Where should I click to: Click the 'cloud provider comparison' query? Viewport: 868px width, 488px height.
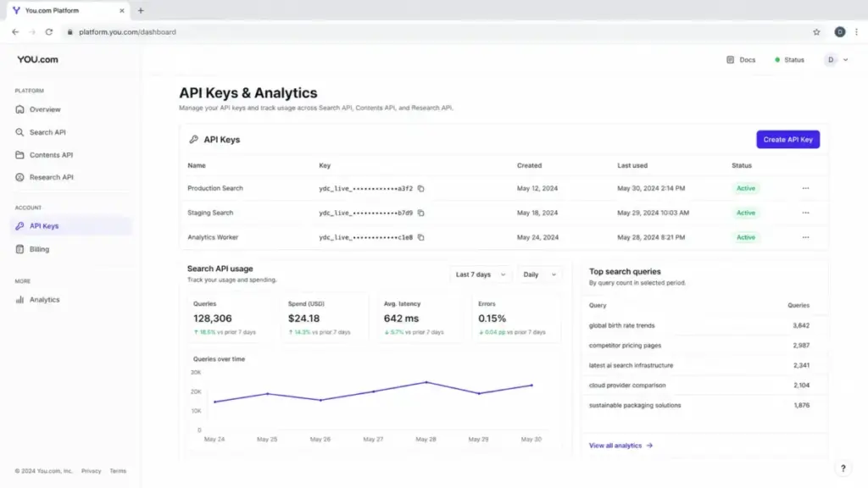click(627, 385)
